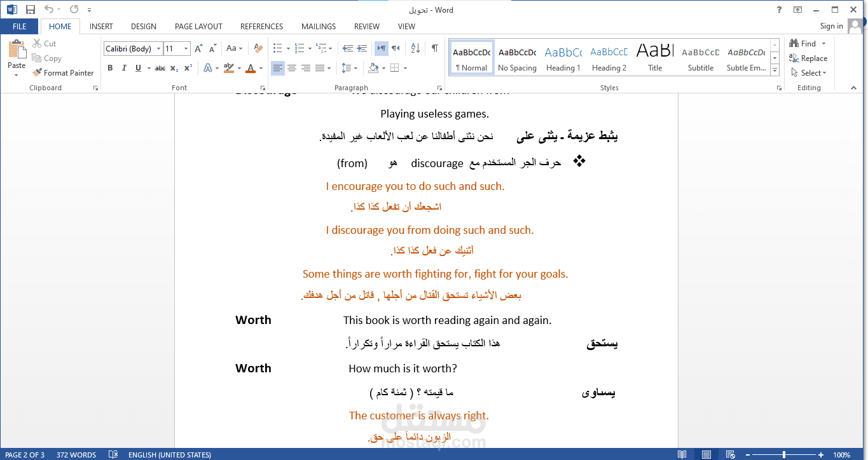Increase font size with the Grow Font icon
The image size is (868, 460).
click(198, 48)
